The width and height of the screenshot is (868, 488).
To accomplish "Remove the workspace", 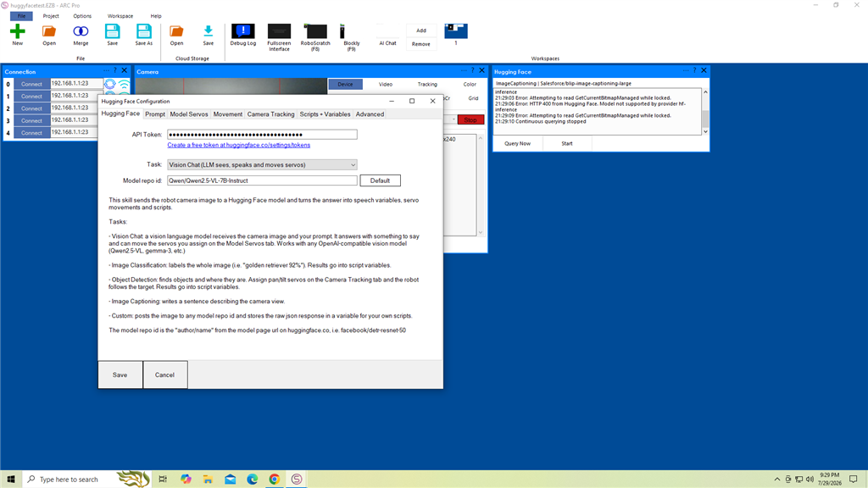I will click(421, 44).
